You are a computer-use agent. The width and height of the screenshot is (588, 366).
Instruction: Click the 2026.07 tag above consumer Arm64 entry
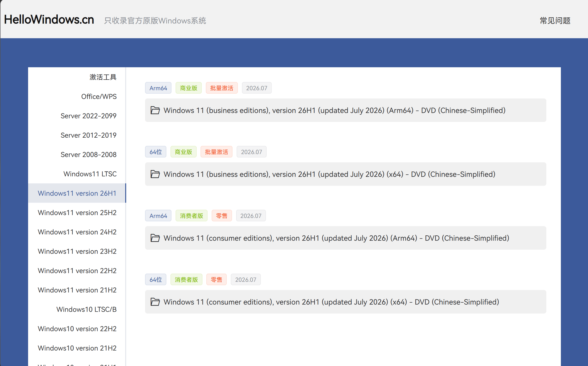[x=251, y=216]
